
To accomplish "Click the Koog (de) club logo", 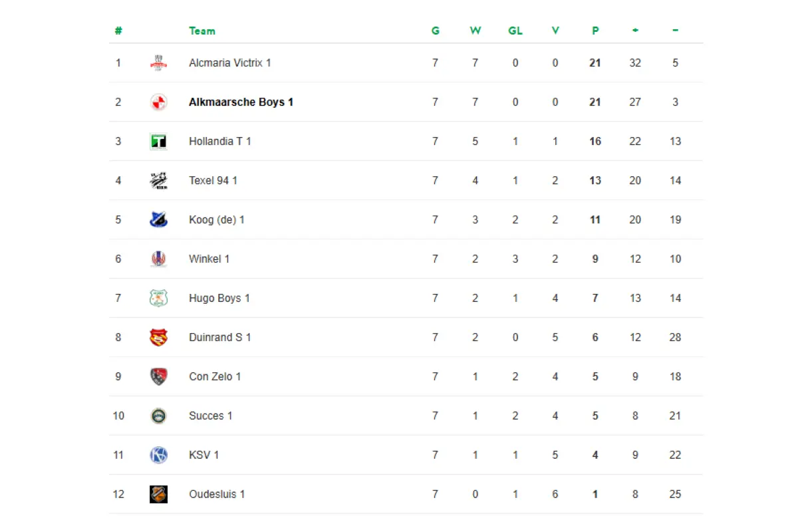I will (x=158, y=220).
